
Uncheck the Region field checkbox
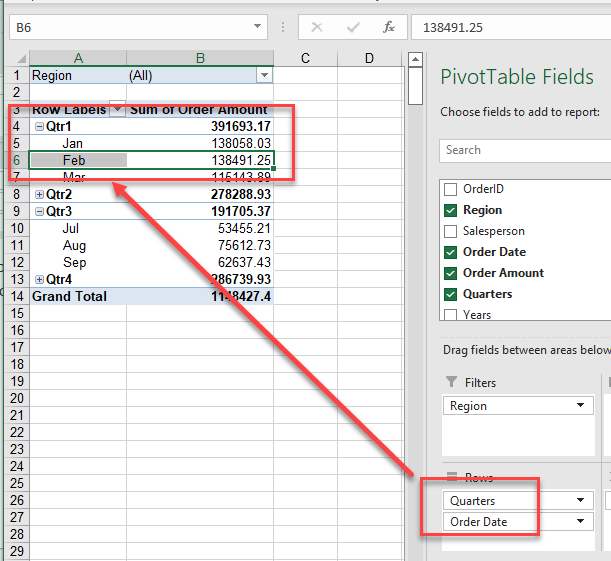[450, 210]
